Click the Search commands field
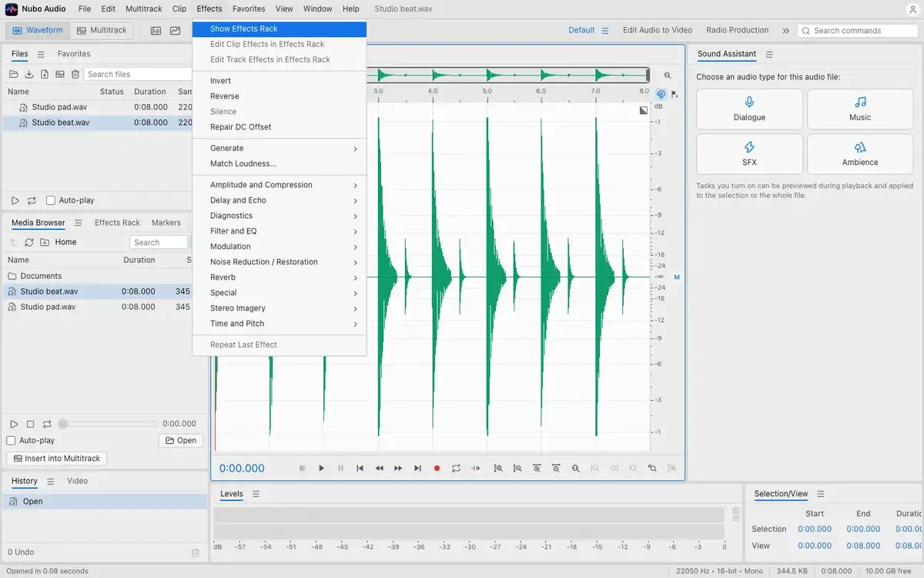 click(858, 31)
